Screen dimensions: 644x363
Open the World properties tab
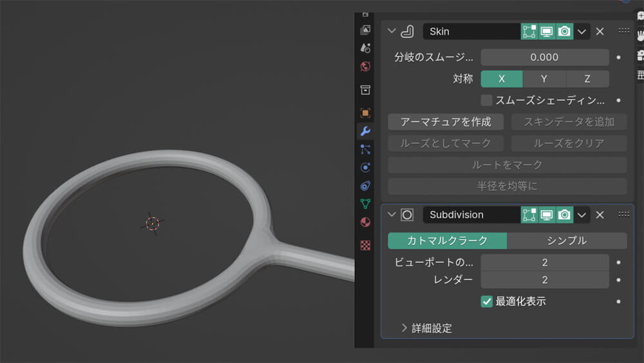[x=365, y=66]
